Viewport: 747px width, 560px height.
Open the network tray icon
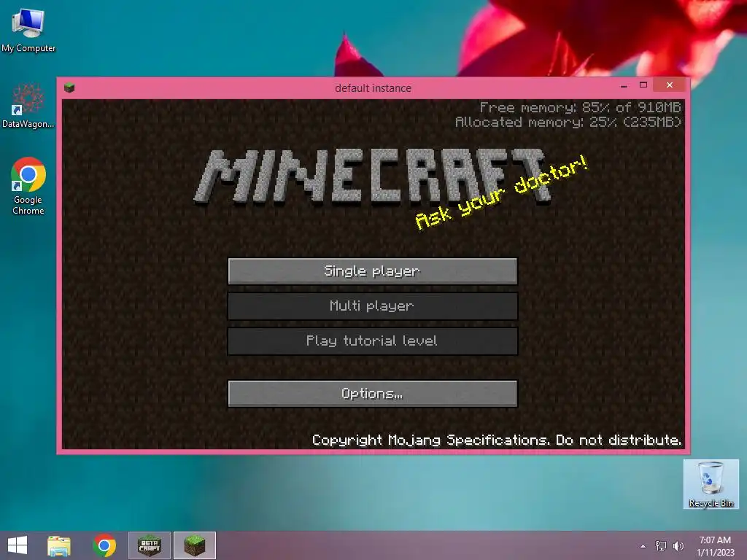[661, 545]
